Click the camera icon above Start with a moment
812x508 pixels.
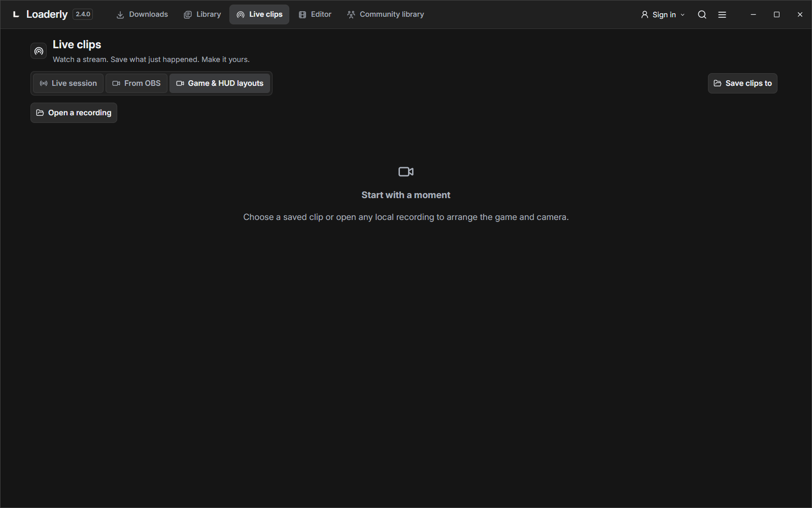pos(406,172)
